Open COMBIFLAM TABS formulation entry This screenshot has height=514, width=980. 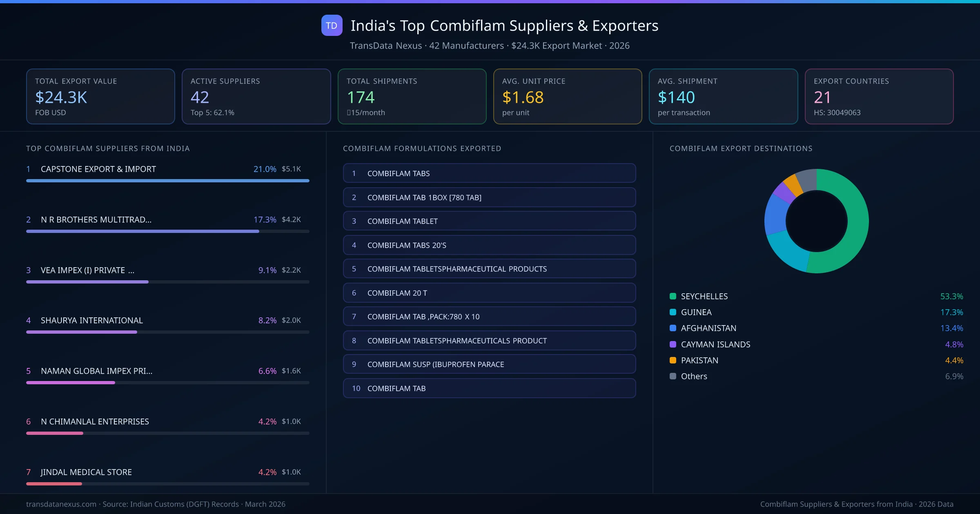click(x=489, y=173)
